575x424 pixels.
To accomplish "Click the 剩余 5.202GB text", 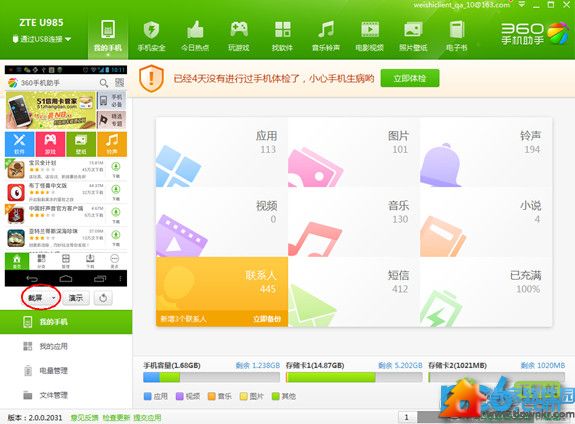I will [x=400, y=365].
